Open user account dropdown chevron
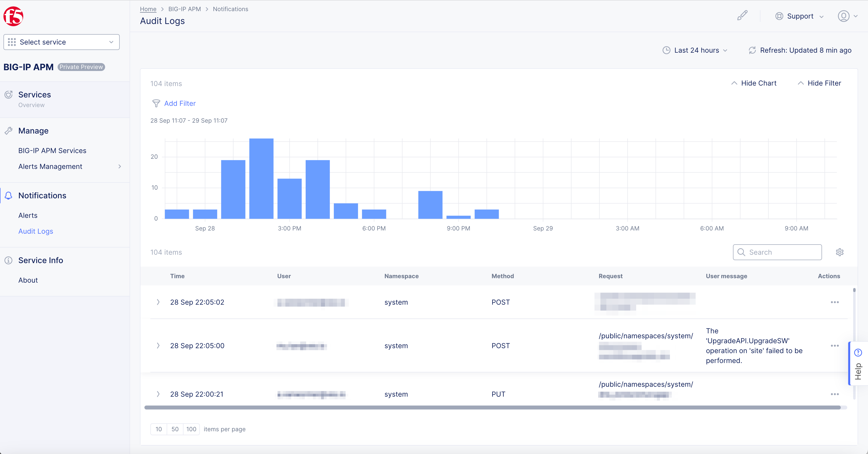This screenshot has width=868, height=454. click(855, 16)
